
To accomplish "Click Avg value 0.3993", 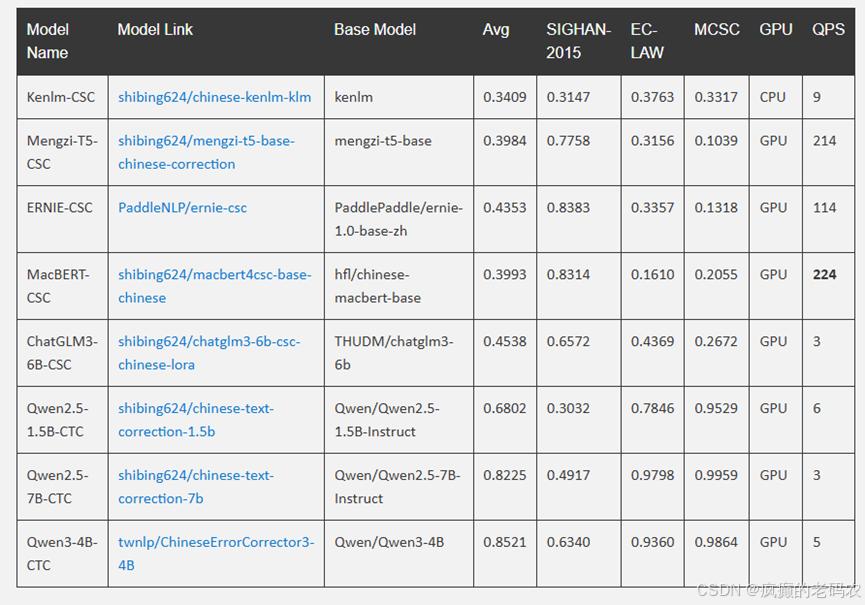I will tap(505, 274).
